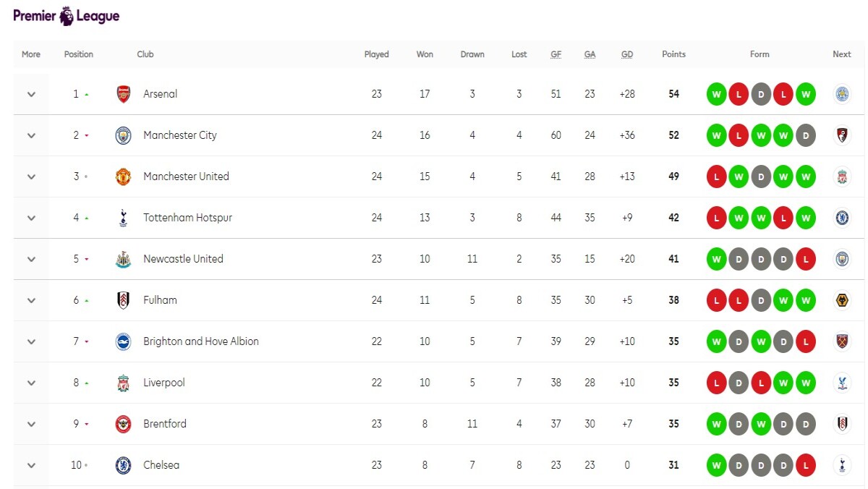Image resolution: width=868 pixels, height=489 pixels.
Task: Expand the Chelsea row details chevron
Action: 31,465
